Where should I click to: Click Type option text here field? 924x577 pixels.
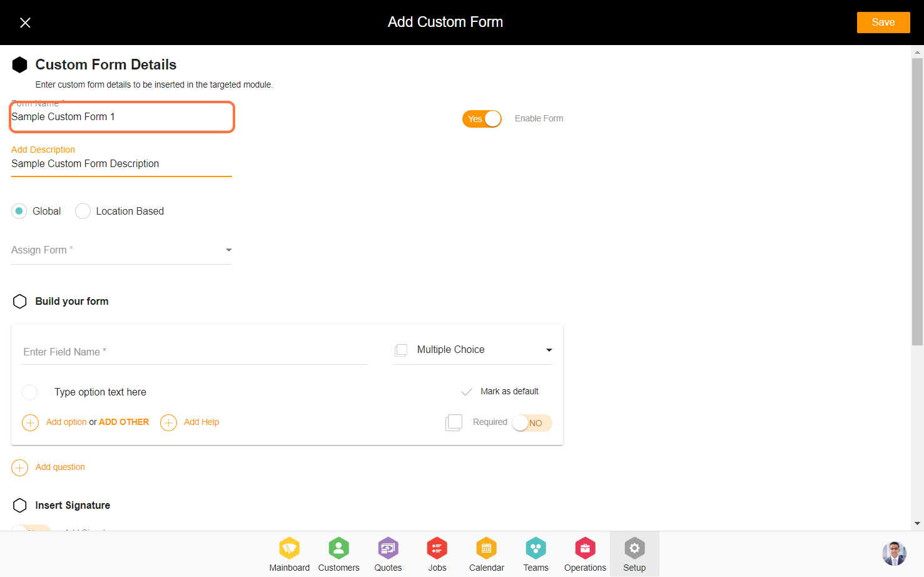pyautogui.click(x=100, y=392)
